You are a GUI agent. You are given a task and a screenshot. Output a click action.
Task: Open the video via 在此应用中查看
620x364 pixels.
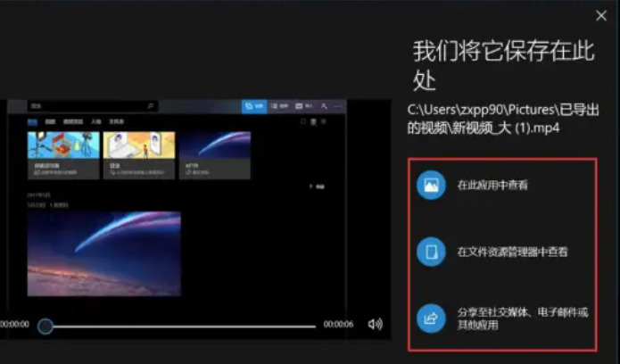click(472, 186)
